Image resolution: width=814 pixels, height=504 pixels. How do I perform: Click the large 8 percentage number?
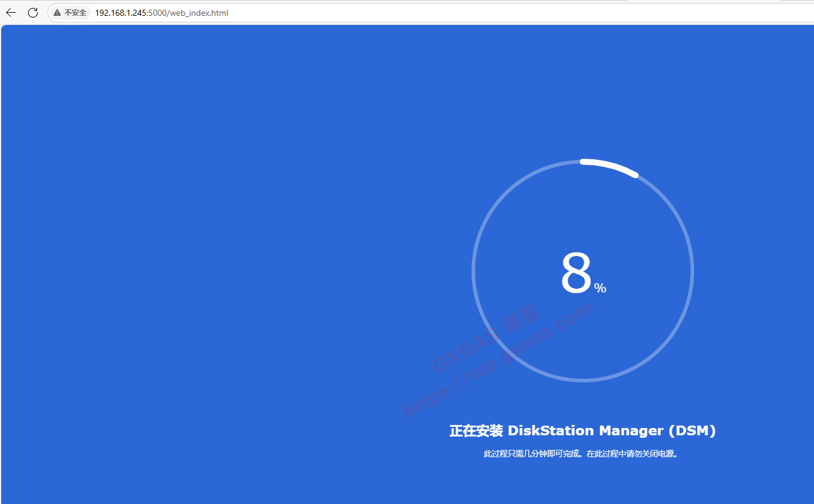coord(576,275)
